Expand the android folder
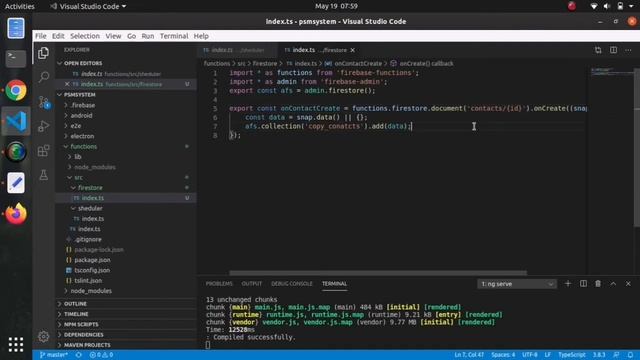The width and height of the screenshot is (640, 360). point(81,116)
